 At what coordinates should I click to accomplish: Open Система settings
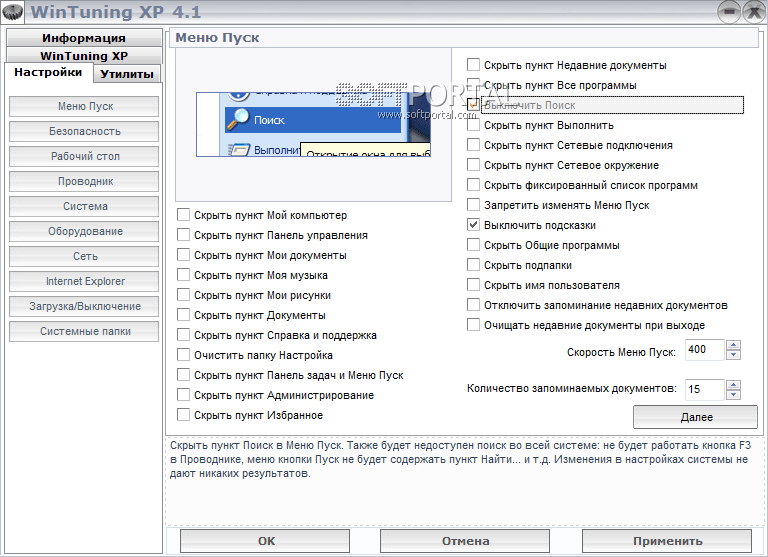[84, 206]
